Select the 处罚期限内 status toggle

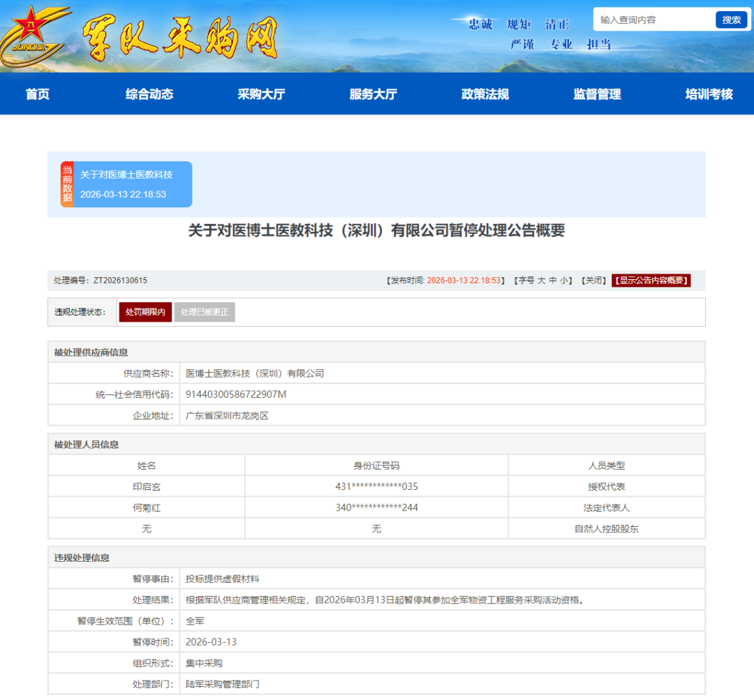pos(145,312)
